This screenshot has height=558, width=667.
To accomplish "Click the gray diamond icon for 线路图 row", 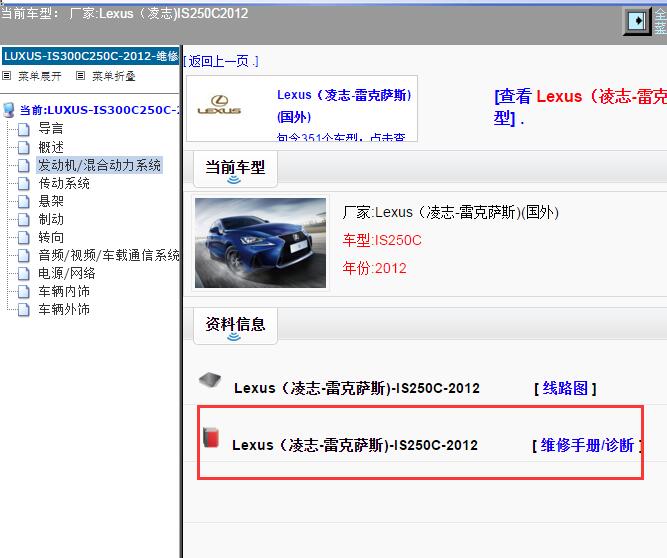I will click(x=210, y=379).
